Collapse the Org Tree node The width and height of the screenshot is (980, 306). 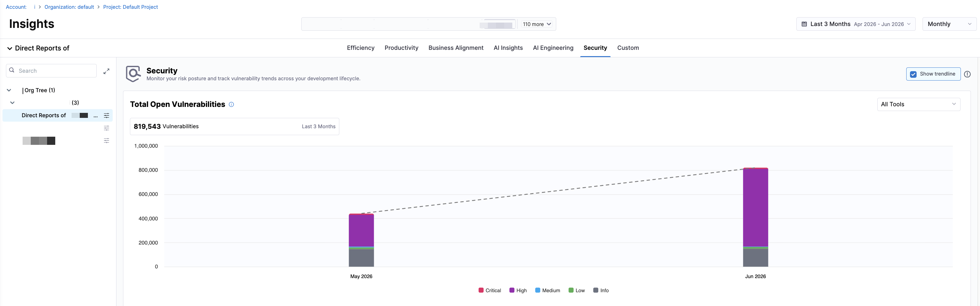(9, 91)
